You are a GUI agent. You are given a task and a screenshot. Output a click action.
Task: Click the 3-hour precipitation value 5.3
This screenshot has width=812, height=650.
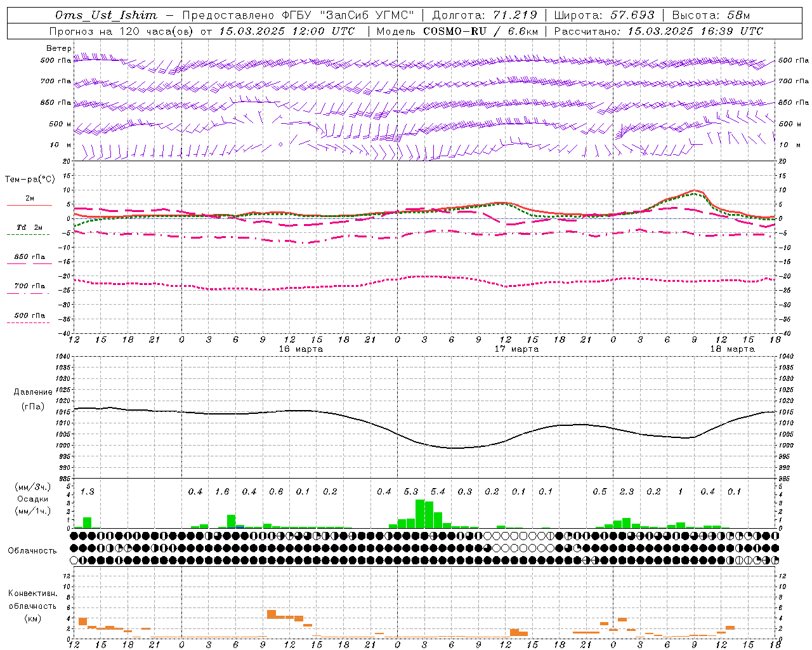[x=411, y=492]
